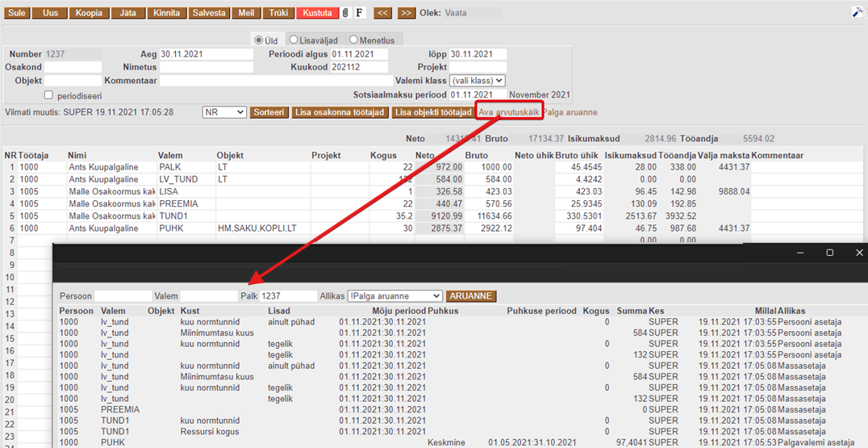
Task: Select the Lisaväljad radio option
Action: tap(294, 40)
